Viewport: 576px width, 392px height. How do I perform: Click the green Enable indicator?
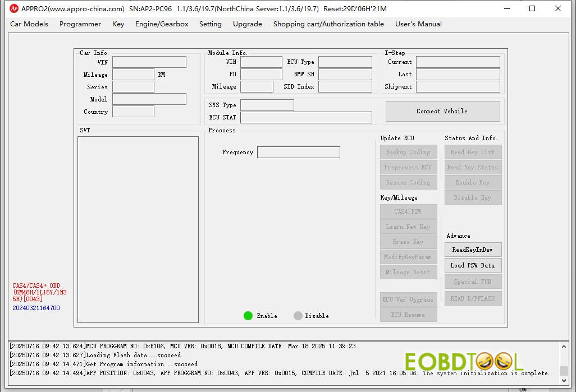[x=248, y=316]
